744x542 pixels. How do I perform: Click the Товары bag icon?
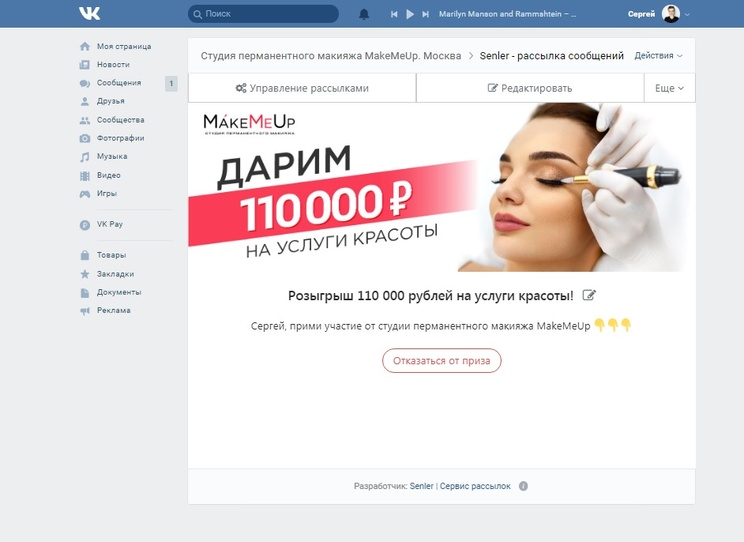[x=85, y=255]
